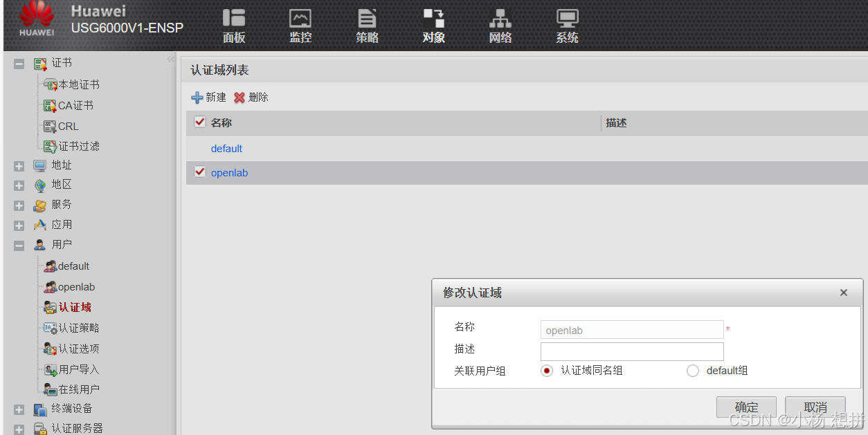Switch to the 系统 tab label
Screen dimensions: 868x435
click(x=567, y=38)
